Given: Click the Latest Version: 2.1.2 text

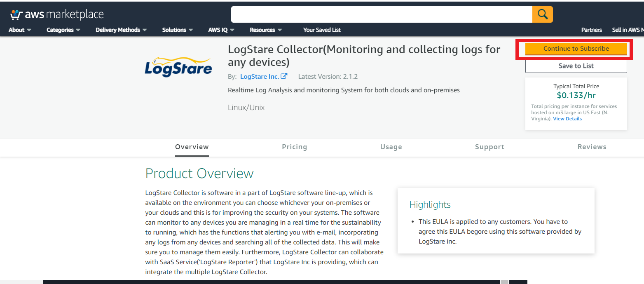Looking at the screenshot, I should point(328,76).
